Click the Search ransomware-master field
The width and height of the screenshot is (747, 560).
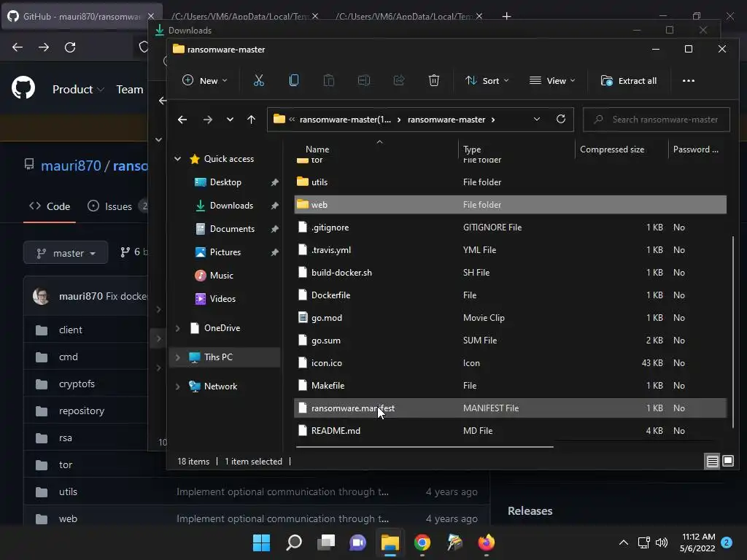657,120
